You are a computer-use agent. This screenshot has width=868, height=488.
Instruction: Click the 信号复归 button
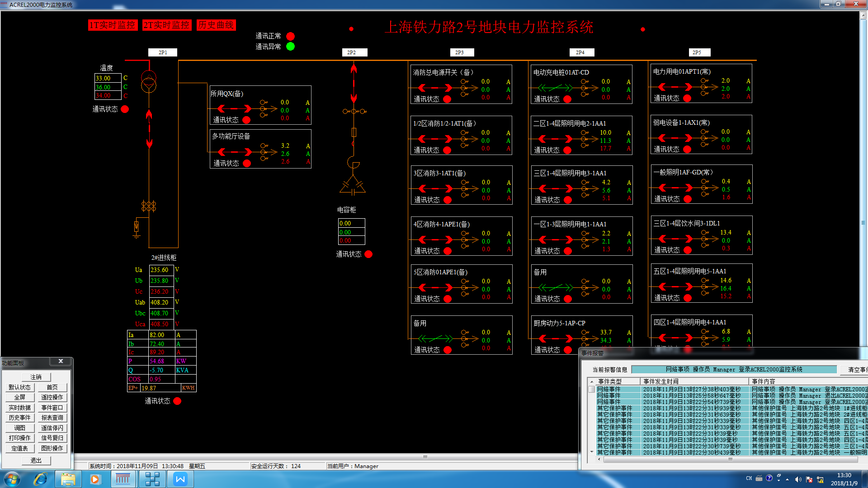[52, 438]
